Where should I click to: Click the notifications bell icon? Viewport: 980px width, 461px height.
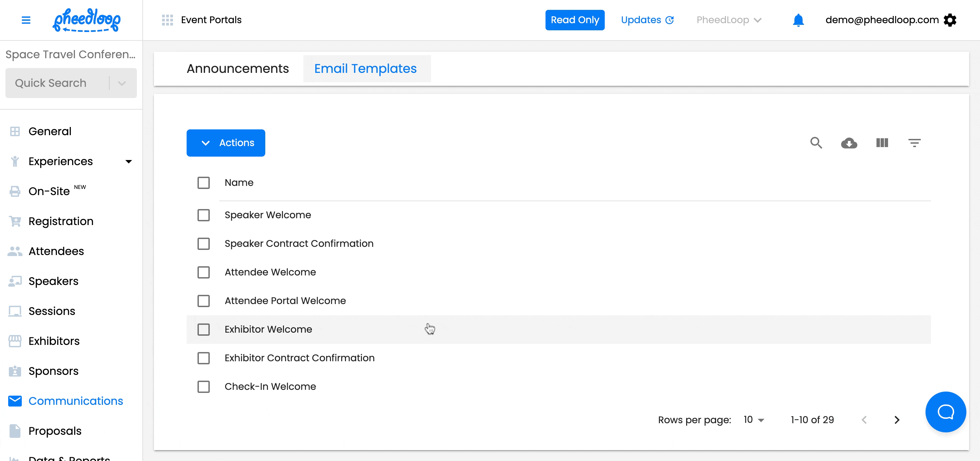click(x=798, y=20)
